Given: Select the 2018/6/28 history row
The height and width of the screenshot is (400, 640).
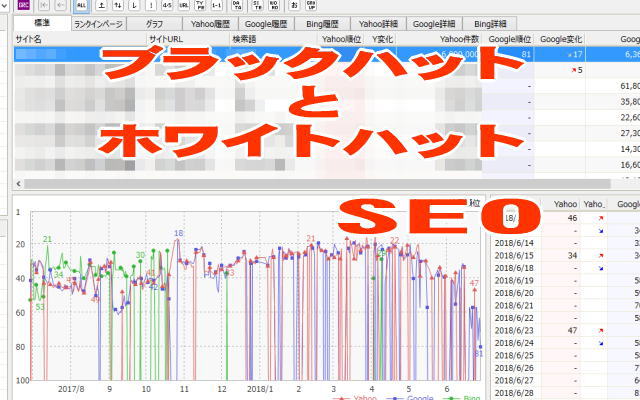Looking at the screenshot, I should 565,393.
